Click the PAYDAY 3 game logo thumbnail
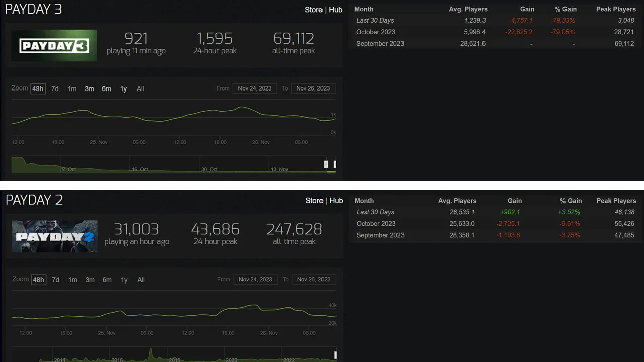The image size is (644, 362). pos(54,46)
